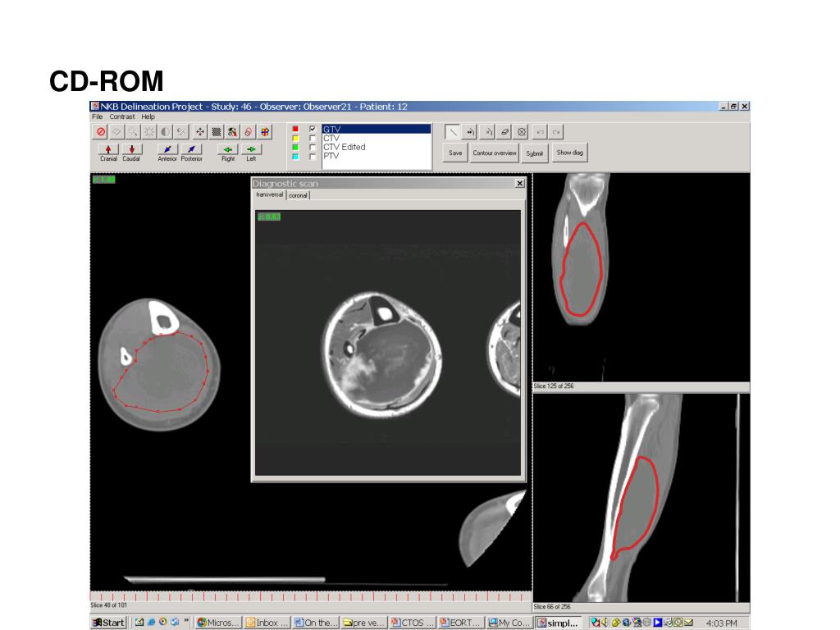Screen dimensions: 840x630
Task: Switch to the My Co... taskbar window
Action: [x=509, y=623]
